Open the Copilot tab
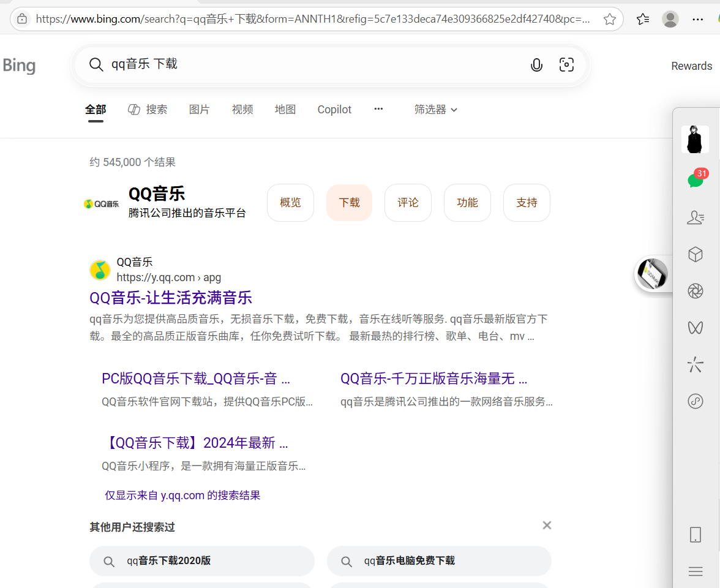The width and height of the screenshot is (720, 588). (334, 109)
